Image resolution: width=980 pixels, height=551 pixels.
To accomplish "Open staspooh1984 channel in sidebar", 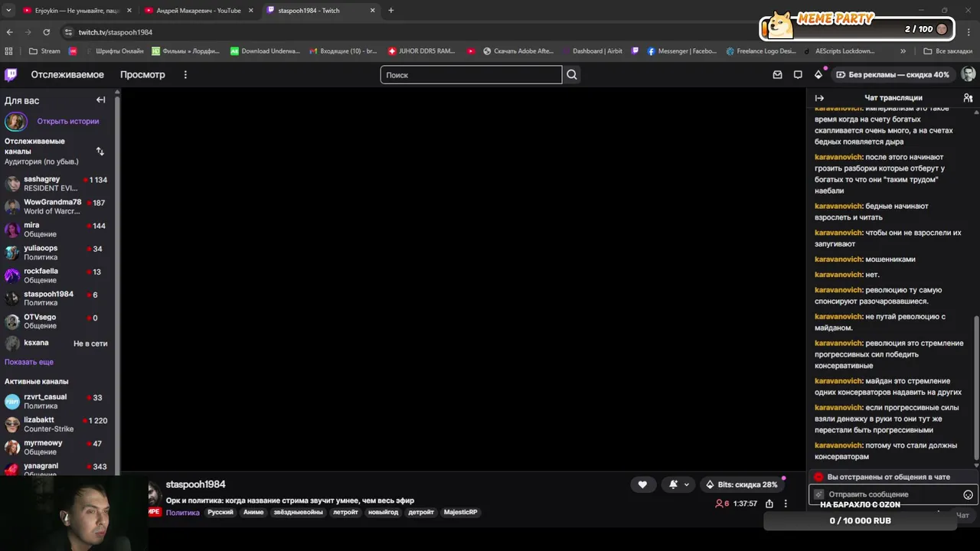I will click(x=57, y=298).
